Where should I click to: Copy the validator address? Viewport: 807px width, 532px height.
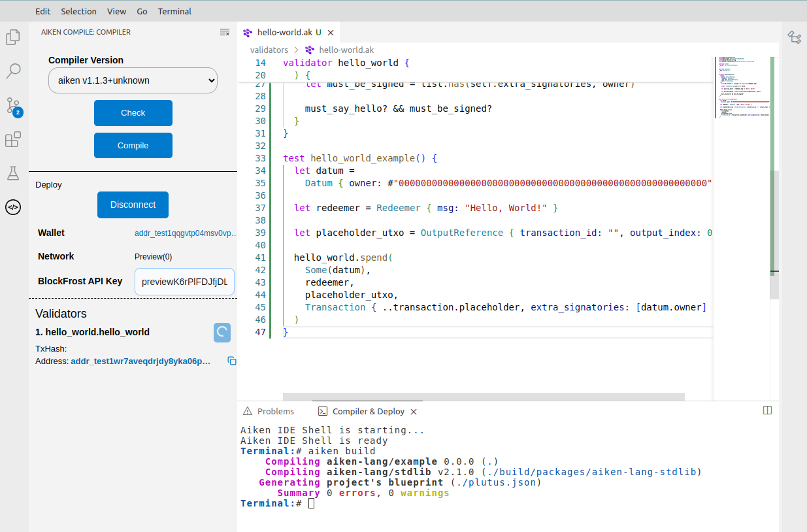pyautogui.click(x=231, y=361)
